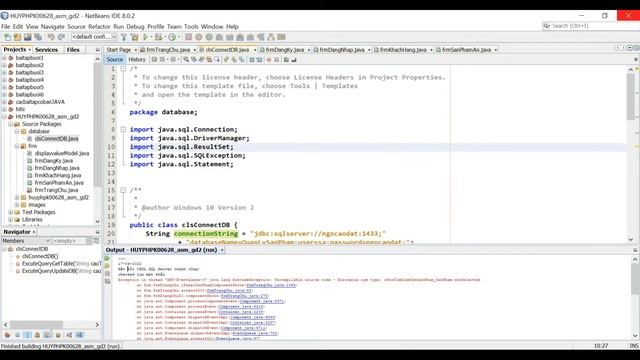
Task: Toggle Show Fields filter in Navigator
Action: click(x=18, y=335)
